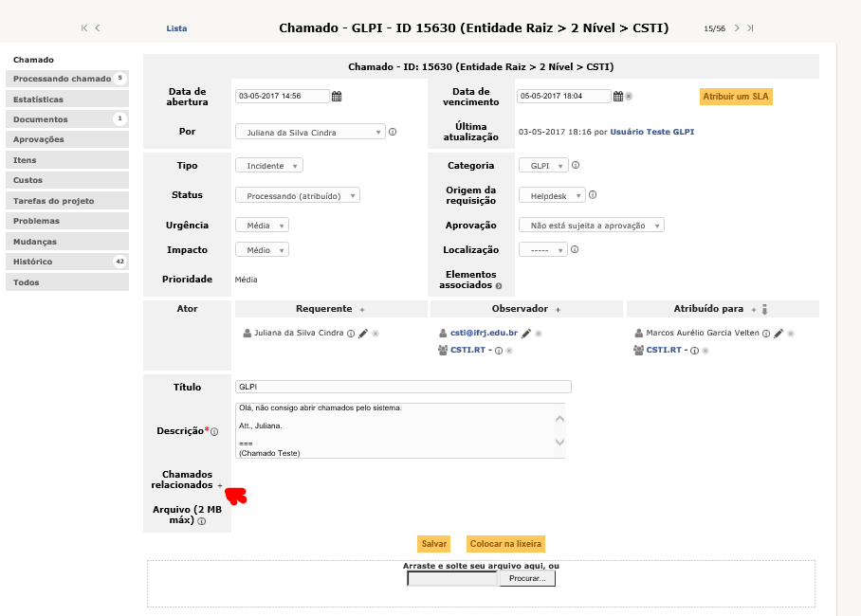Open calendar picker for Data de vencimento
The width and height of the screenshot is (861, 616).
[617, 96]
